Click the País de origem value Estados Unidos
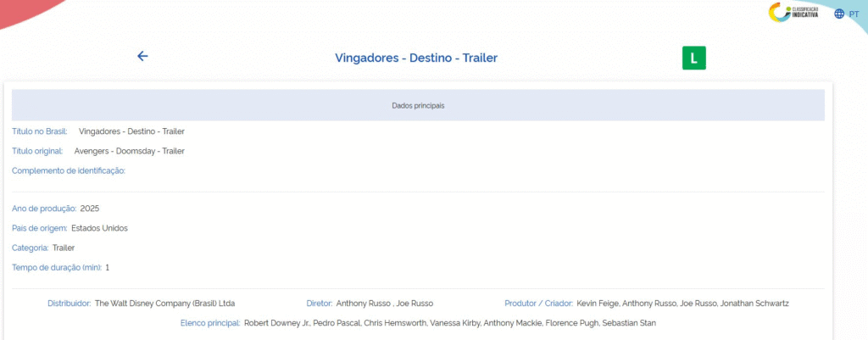 coord(99,228)
